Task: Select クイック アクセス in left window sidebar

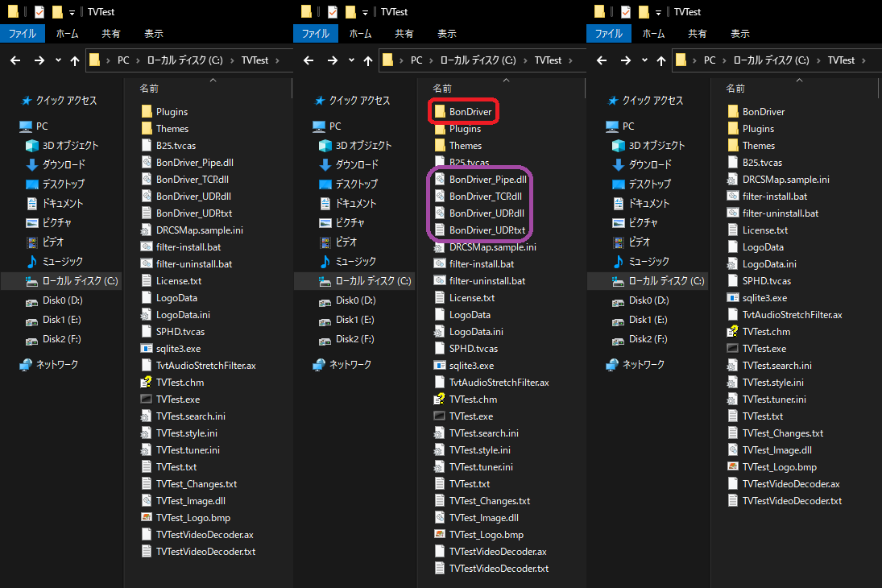Action: (59, 100)
